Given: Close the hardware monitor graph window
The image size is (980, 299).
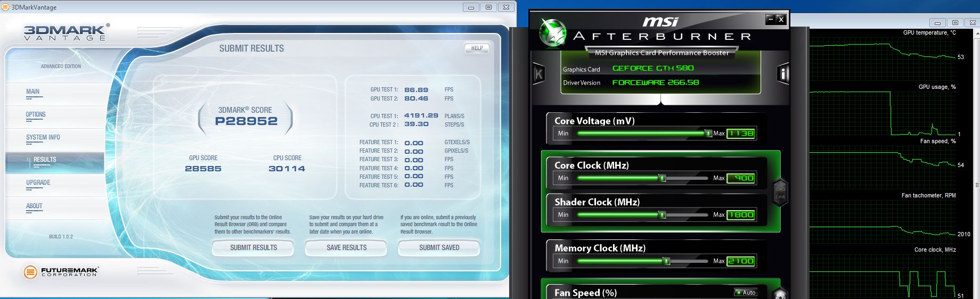Looking at the screenshot, I should 972,22.
